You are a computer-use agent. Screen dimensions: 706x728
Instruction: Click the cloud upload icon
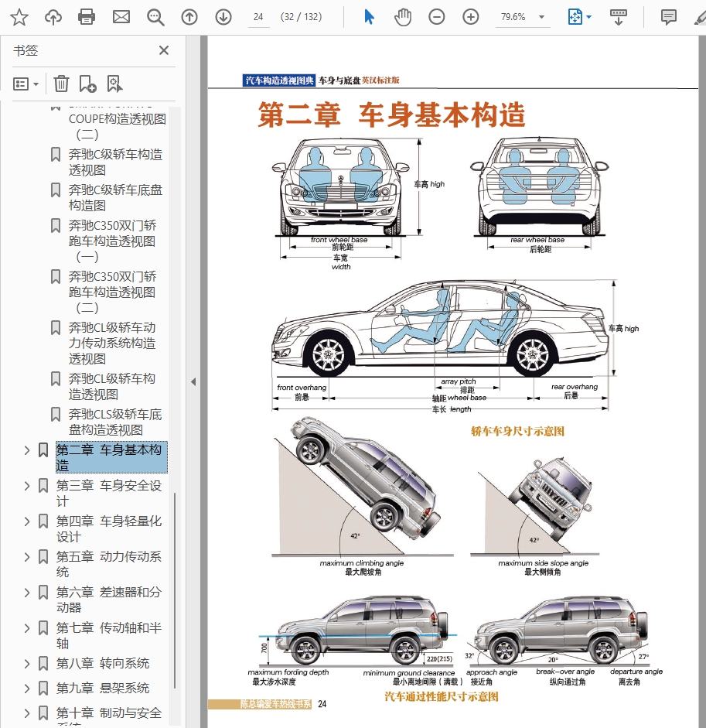tap(53, 17)
